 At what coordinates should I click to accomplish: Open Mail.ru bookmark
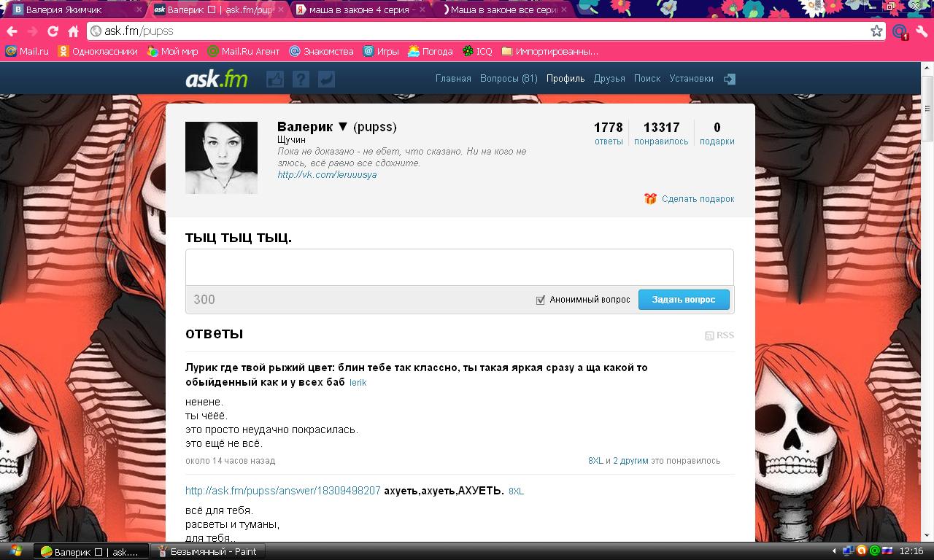coord(27,51)
